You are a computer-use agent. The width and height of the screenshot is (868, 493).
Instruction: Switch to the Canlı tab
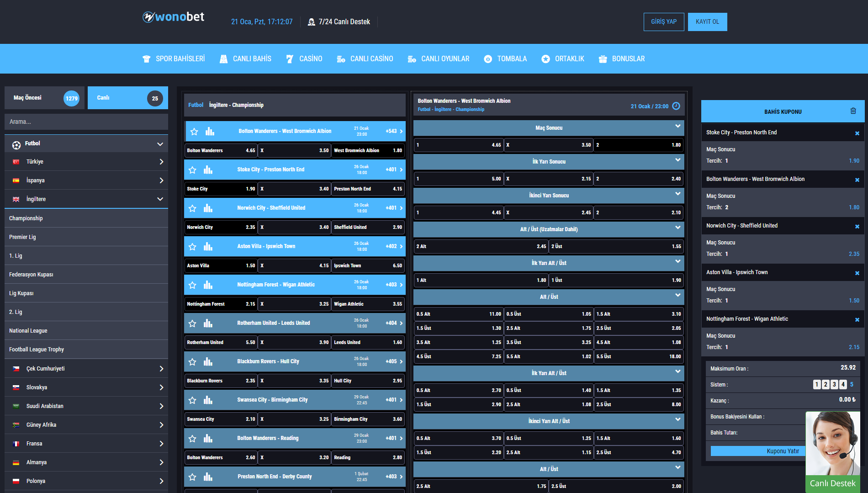[x=127, y=98]
